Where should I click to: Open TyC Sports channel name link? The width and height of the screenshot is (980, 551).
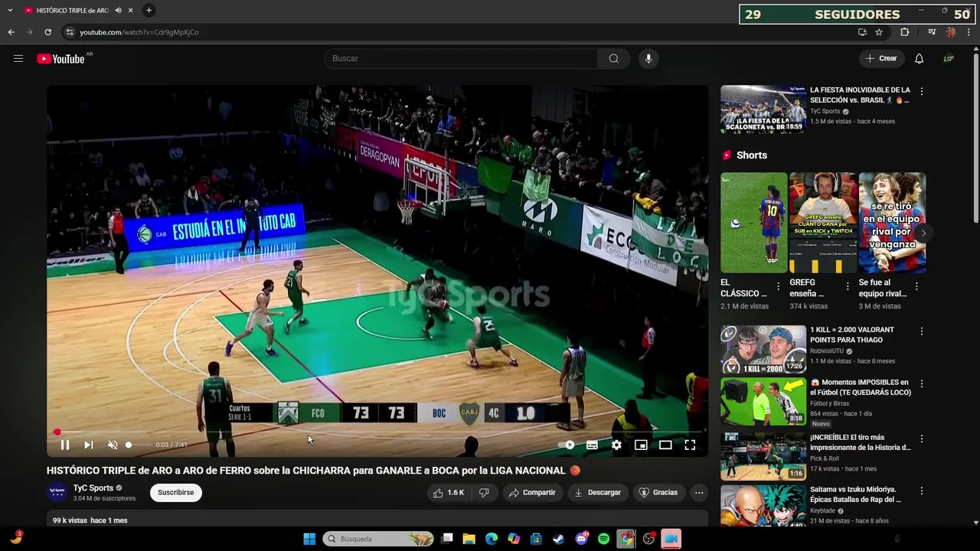(x=93, y=488)
